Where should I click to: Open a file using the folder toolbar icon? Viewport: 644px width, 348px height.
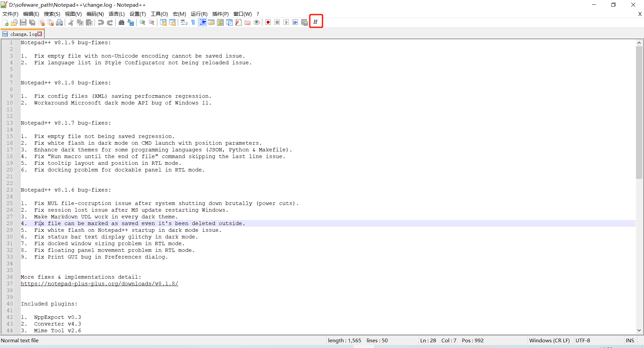[14, 22]
